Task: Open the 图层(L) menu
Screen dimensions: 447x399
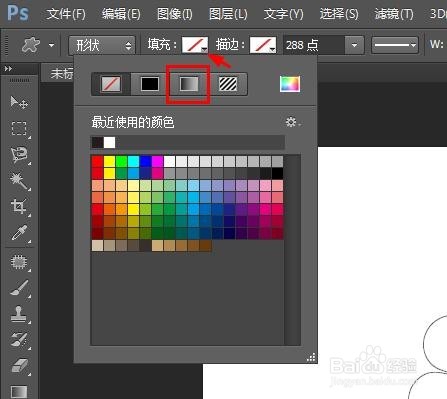Action: (228, 14)
